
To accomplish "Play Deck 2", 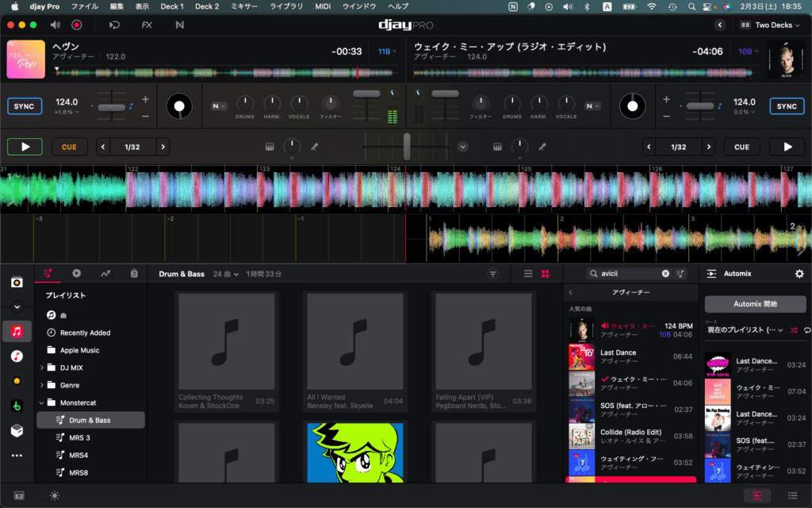I will 787,147.
